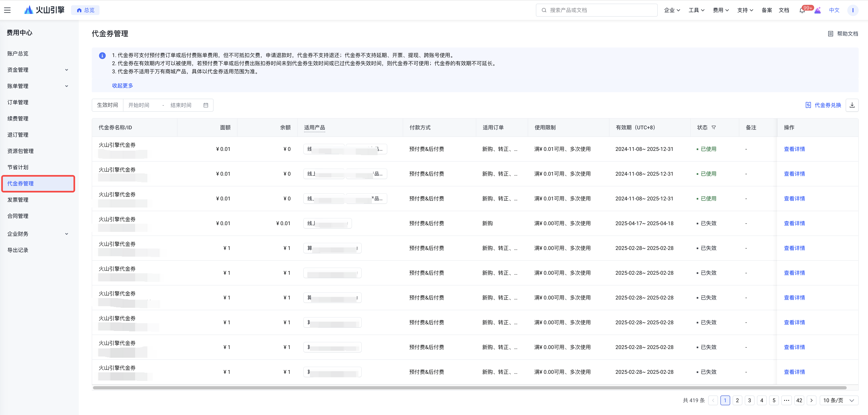
Task: Open the 费用 top menu
Action: tap(721, 10)
